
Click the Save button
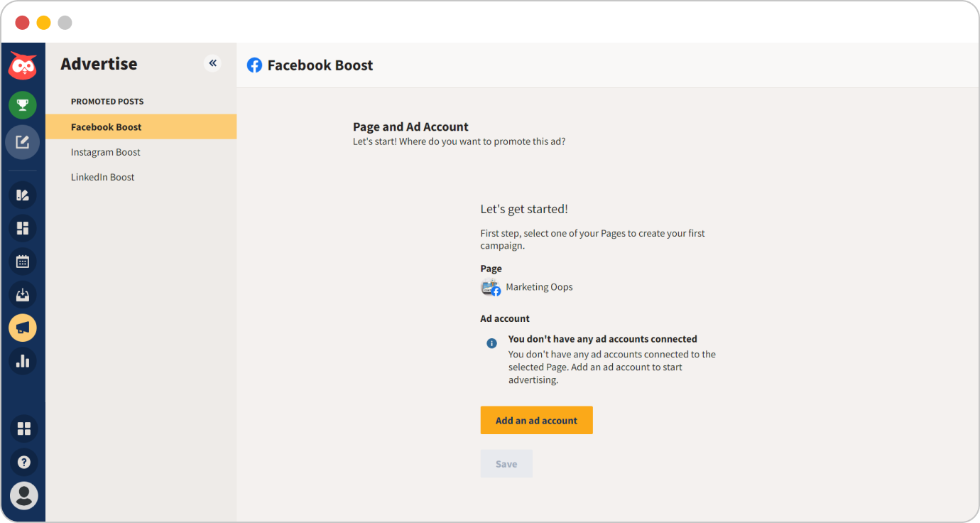pyautogui.click(x=506, y=463)
